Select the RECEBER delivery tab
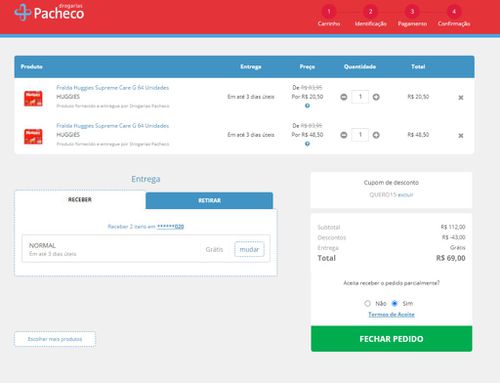This screenshot has height=383, width=500. click(80, 200)
